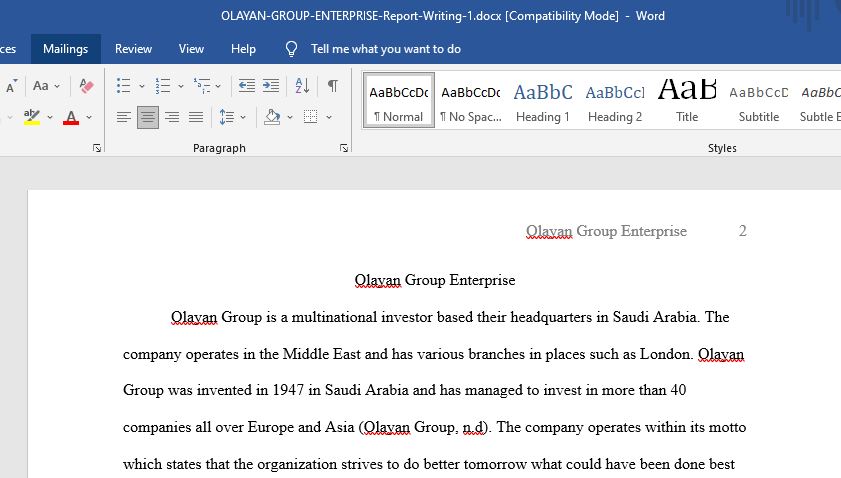The width and height of the screenshot is (841, 478).
Task: Apply the Heading 1 style
Action: 543,100
